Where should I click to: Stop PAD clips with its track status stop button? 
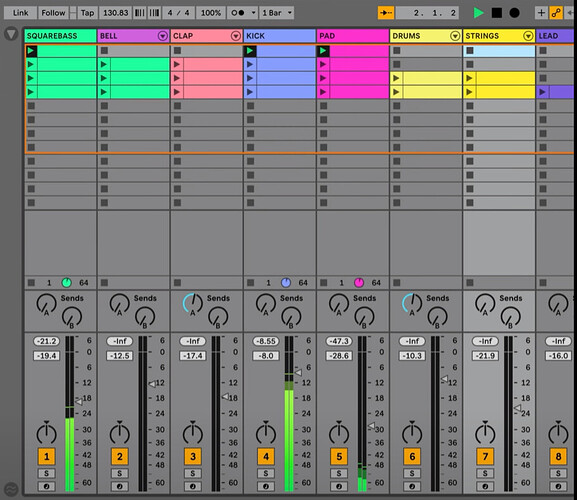click(324, 283)
